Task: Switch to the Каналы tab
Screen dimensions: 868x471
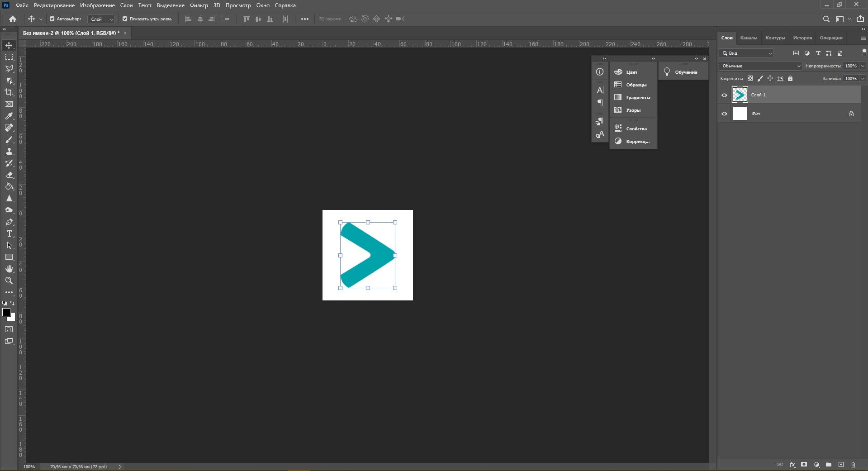Action: [x=749, y=38]
